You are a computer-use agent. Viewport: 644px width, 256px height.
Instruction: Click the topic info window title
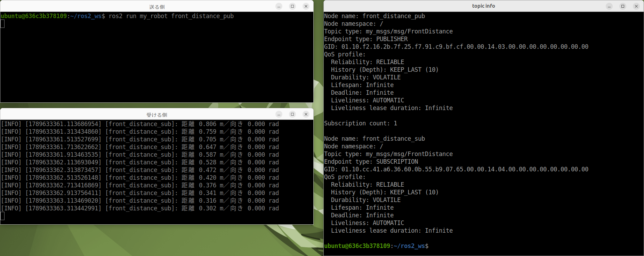point(483,6)
